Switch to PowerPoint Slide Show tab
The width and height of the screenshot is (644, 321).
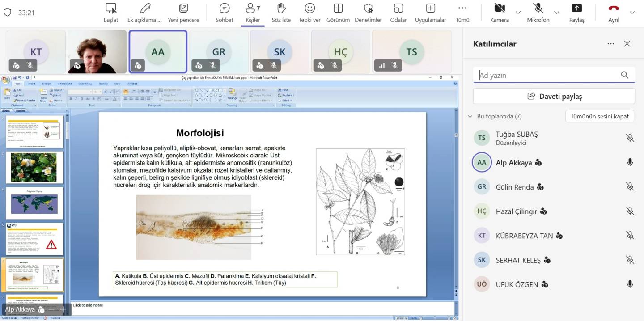coord(85,84)
